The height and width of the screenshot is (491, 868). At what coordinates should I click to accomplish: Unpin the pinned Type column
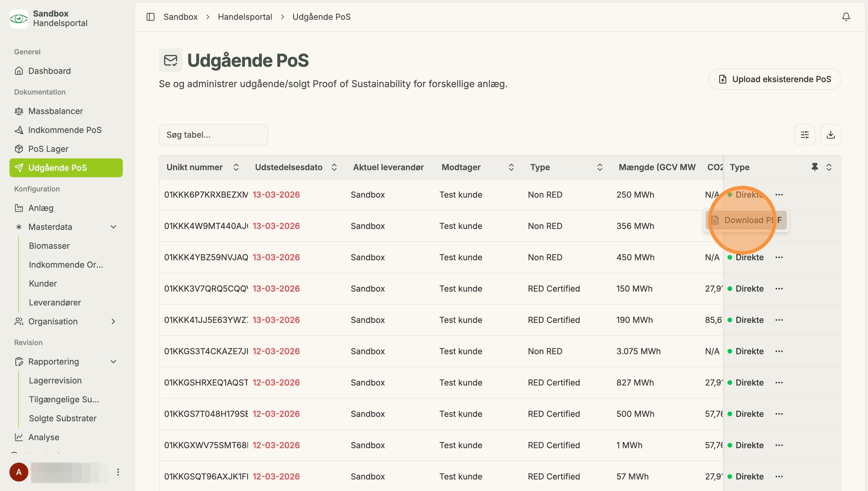[815, 167]
